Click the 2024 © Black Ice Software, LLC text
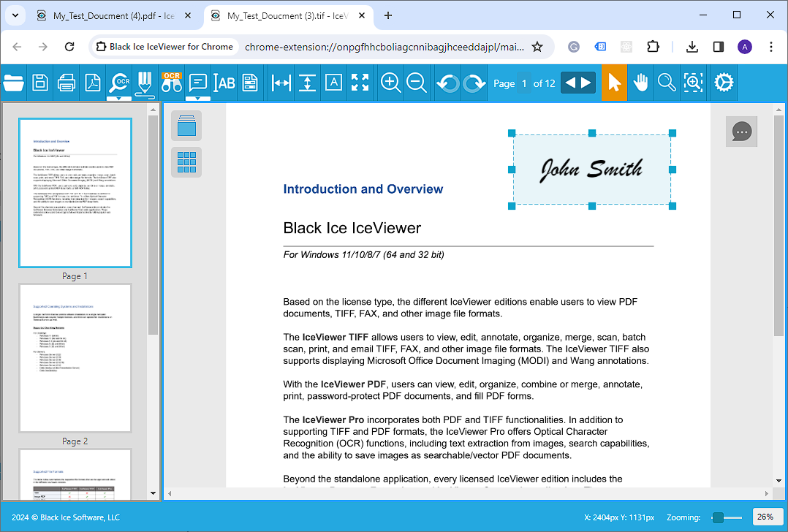The width and height of the screenshot is (788, 532). click(66, 517)
